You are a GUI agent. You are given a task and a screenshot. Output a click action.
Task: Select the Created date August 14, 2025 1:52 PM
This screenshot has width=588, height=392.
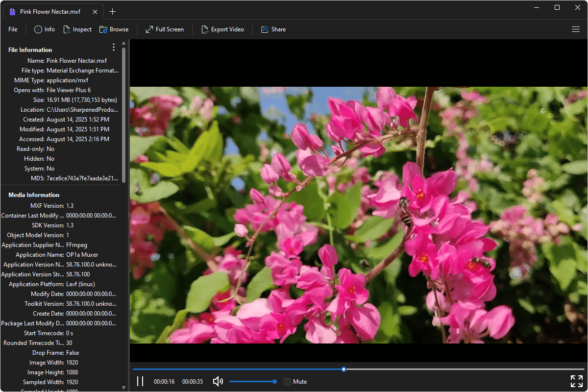pyautogui.click(x=78, y=120)
